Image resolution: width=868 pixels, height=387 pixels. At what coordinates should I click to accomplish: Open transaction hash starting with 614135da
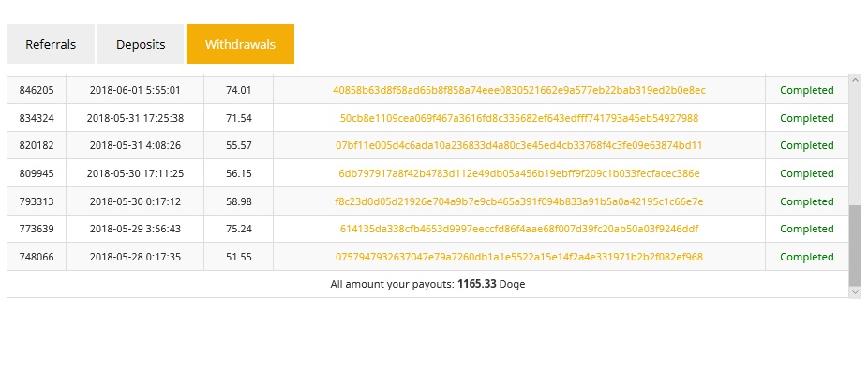tap(519, 229)
